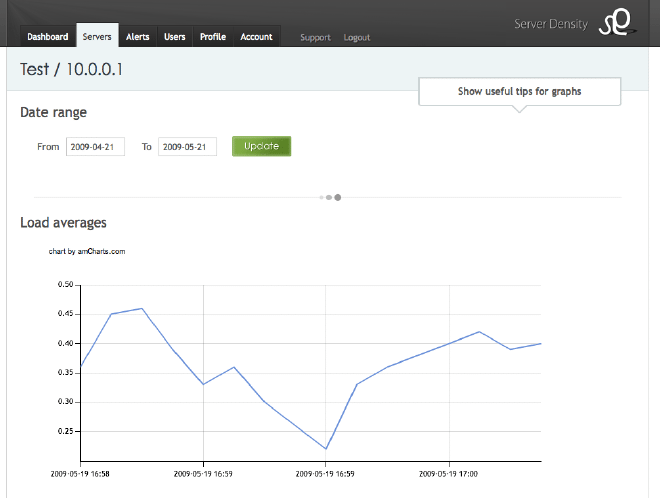
Task: Click the Logout link
Action: point(357,38)
